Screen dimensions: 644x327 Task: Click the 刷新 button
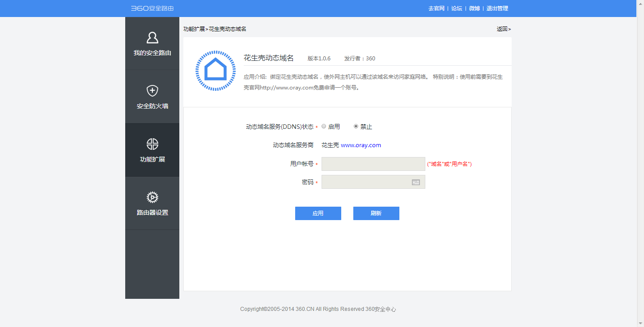[x=376, y=213]
